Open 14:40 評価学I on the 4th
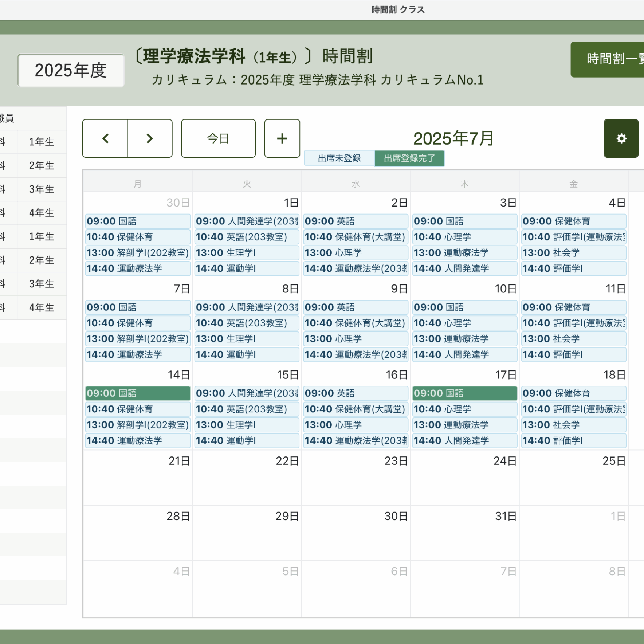644x644 pixels. (574, 268)
